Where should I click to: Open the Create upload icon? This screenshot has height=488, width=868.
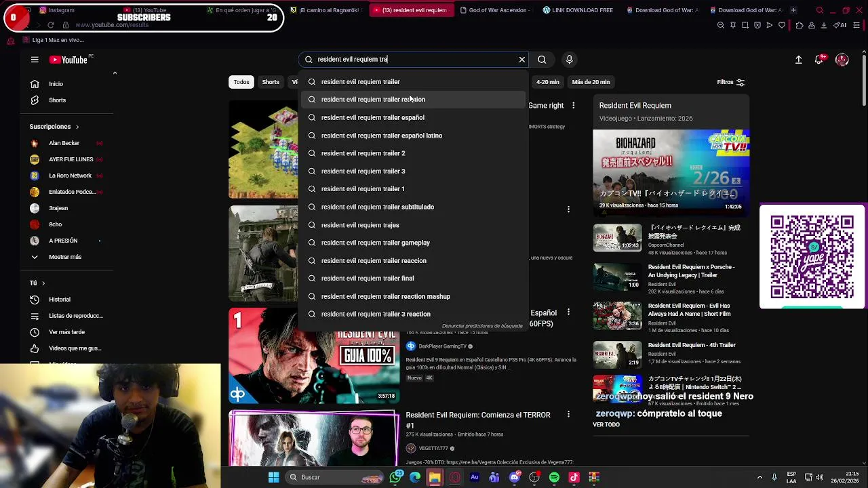(799, 60)
